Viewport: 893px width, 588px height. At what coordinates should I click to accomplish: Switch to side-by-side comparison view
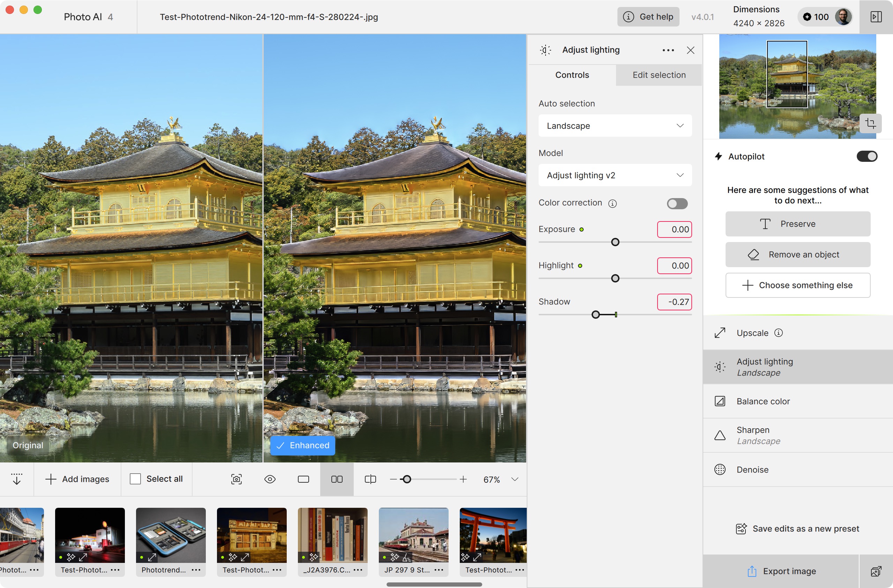(337, 479)
